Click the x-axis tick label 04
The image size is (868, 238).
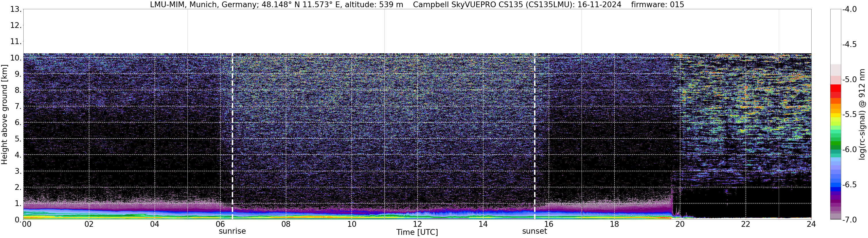coord(155,224)
